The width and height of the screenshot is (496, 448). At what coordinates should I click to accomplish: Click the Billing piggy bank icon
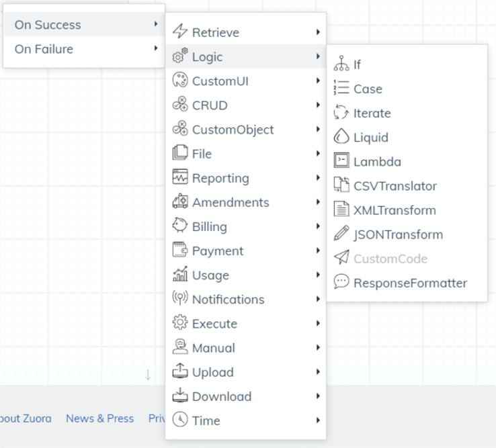pyautogui.click(x=180, y=225)
